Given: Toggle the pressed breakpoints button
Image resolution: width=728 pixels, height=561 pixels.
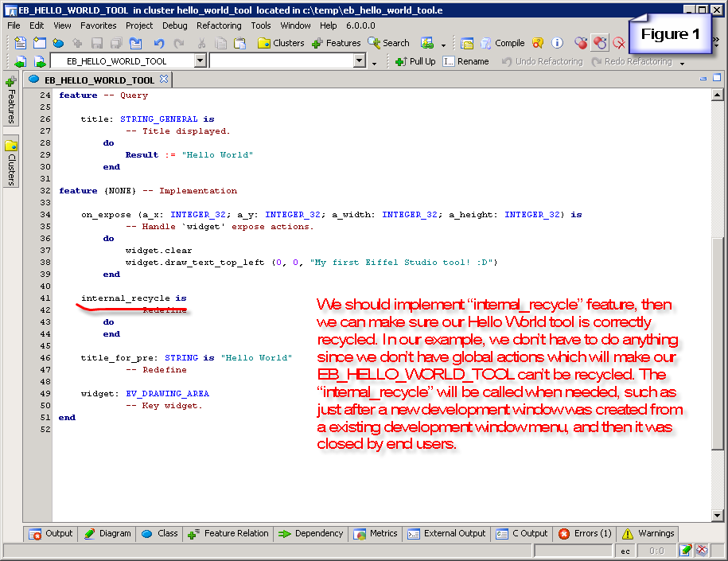Looking at the screenshot, I should coord(600,43).
